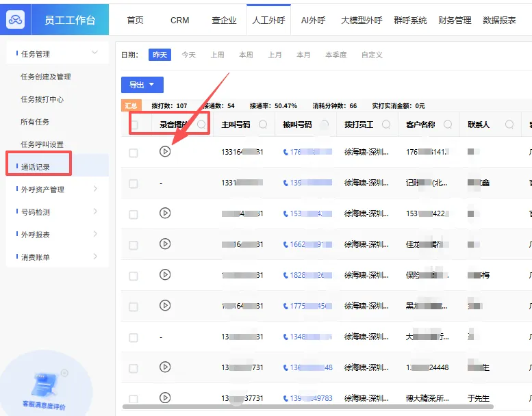
Task: Switch to the AI外呼 top tab
Action: click(313, 21)
